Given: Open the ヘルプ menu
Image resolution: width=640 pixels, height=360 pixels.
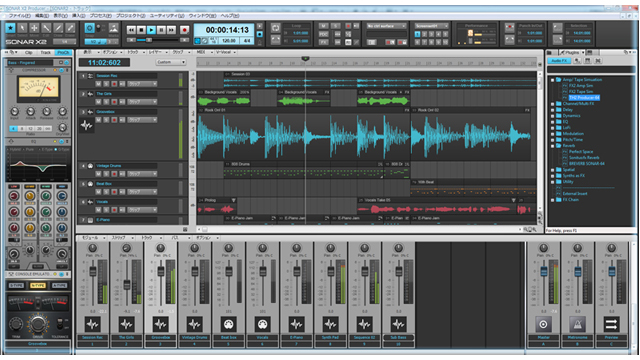Looking at the screenshot, I should tap(230, 16).
